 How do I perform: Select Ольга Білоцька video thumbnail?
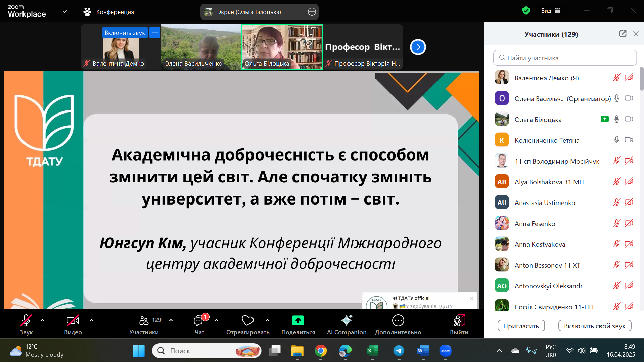click(x=282, y=47)
